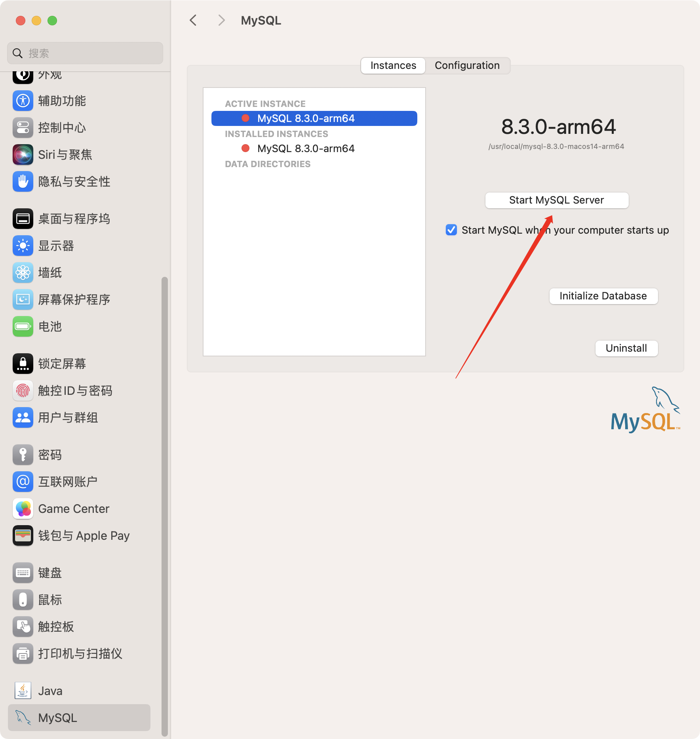Image resolution: width=700 pixels, height=739 pixels.
Task: Go forward with right chevron
Action: [222, 20]
